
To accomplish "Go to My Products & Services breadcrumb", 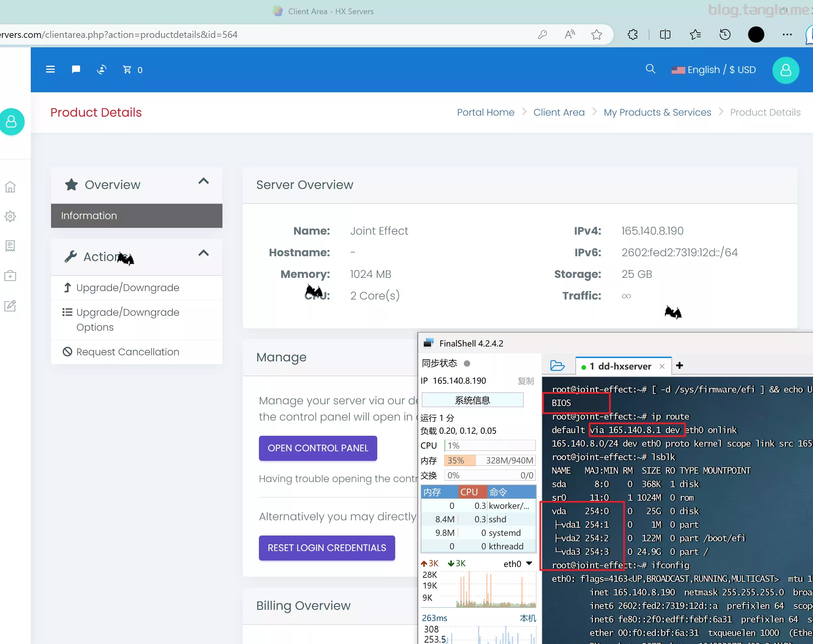I will tap(657, 112).
